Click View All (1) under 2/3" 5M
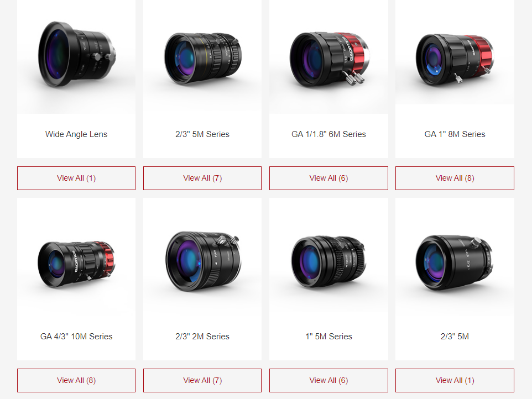Image resolution: width=532 pixels, height=399 pixels. pyautogui.click(x=455, y=380)
